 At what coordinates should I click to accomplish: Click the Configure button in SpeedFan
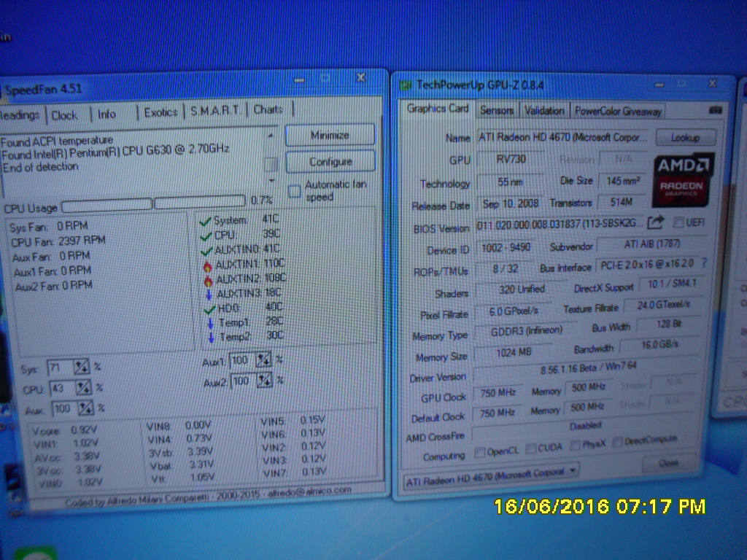[x=330, y=162]
